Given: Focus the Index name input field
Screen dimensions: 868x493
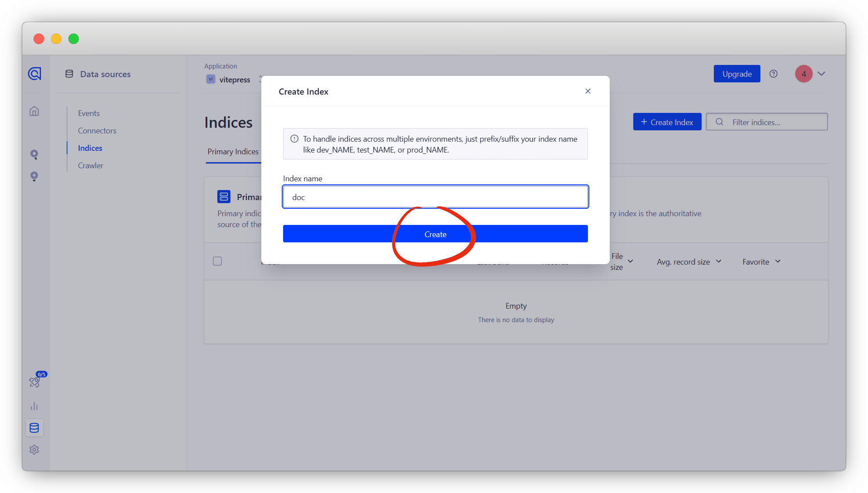Looking at the screenshot, I should [x=436, y=197].
